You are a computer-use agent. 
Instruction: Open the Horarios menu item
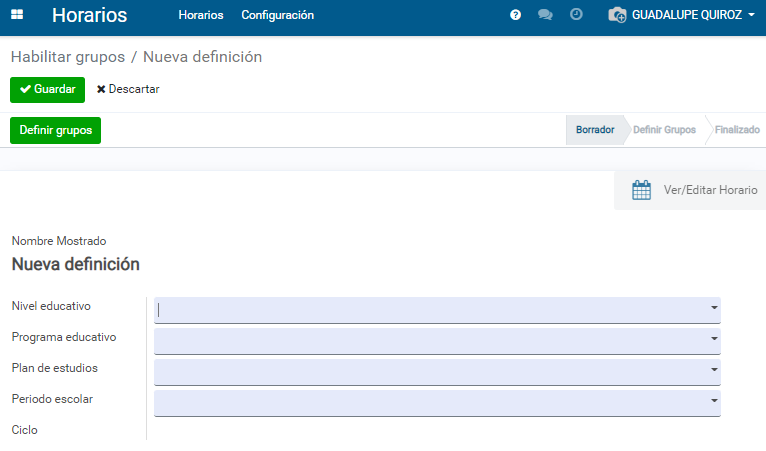coord(200,15)
